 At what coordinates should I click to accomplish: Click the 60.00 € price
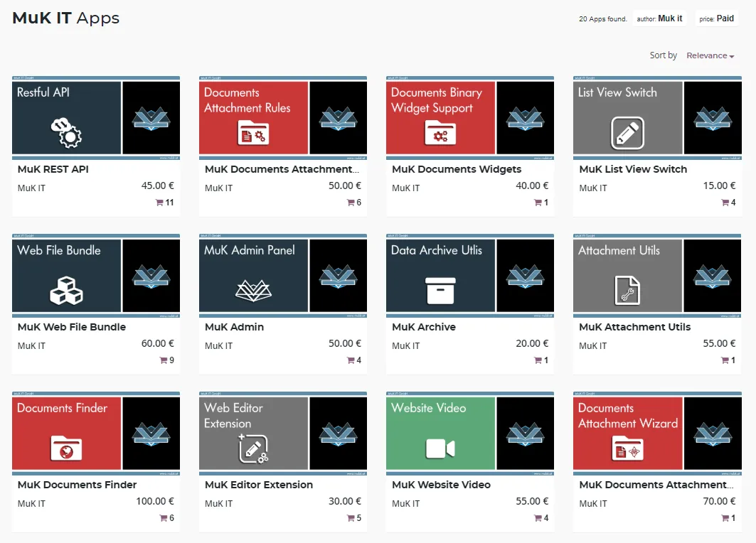[x=158, y=343]
